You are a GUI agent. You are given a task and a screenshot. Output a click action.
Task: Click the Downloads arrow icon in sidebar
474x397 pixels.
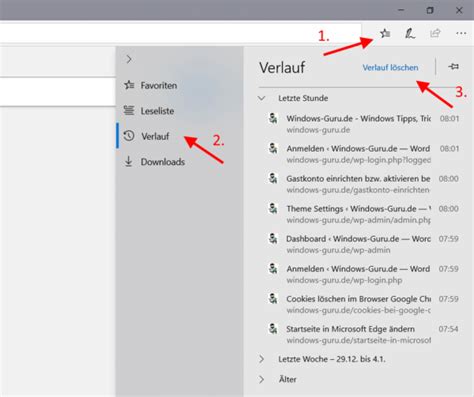[x=128, y=162]
